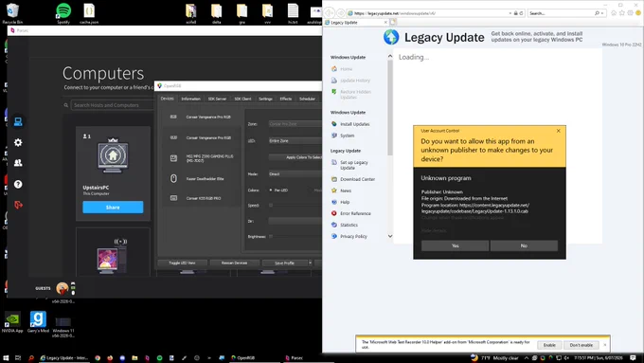Click Yes in the User Account Control dialog
This screenshot has width=644, height=363.
(456, 245)
